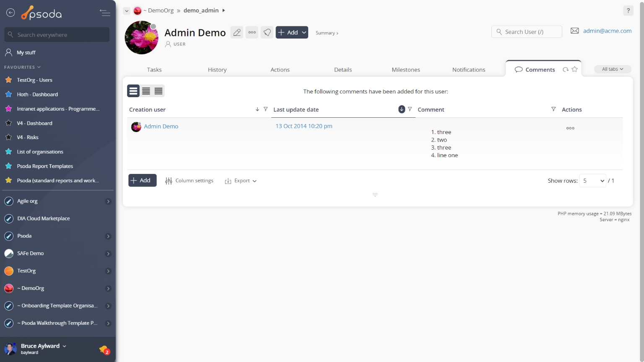The width and height of the screenshot is (644, 362).
Task: Mark Comments tab as favourite star
Action: click(575, 70)
